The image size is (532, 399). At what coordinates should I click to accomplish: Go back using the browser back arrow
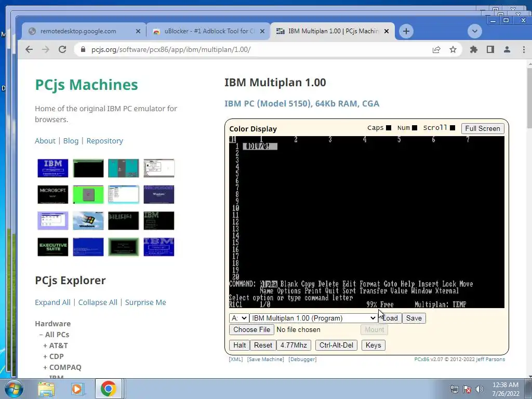coord(29,49)
